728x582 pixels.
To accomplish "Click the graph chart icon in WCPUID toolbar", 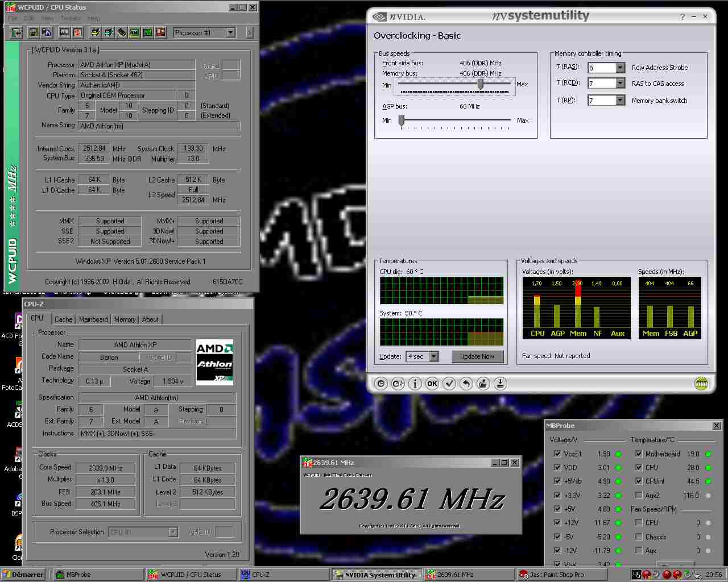I will coord(64,32).
